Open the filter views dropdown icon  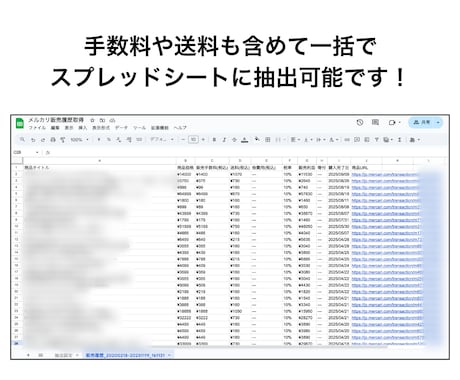[387, 140]
